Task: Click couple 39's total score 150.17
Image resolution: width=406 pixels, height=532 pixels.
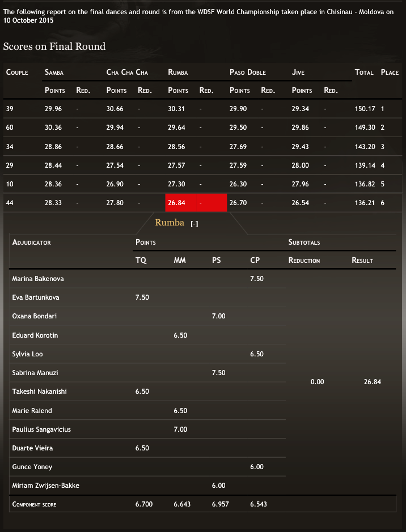Action: click(x=365, y=109)
